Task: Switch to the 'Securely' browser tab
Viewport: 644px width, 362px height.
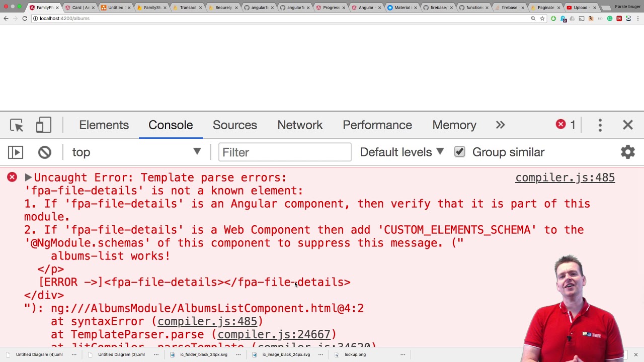Action: point(223,8)
